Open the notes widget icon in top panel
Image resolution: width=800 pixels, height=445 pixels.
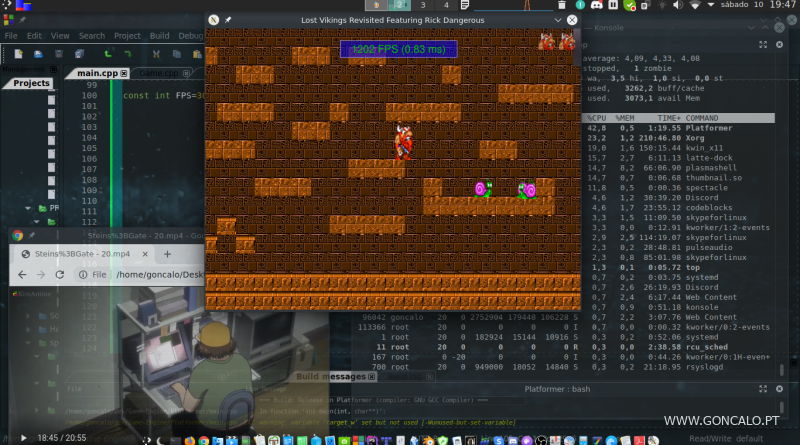[x=465, y=5]
